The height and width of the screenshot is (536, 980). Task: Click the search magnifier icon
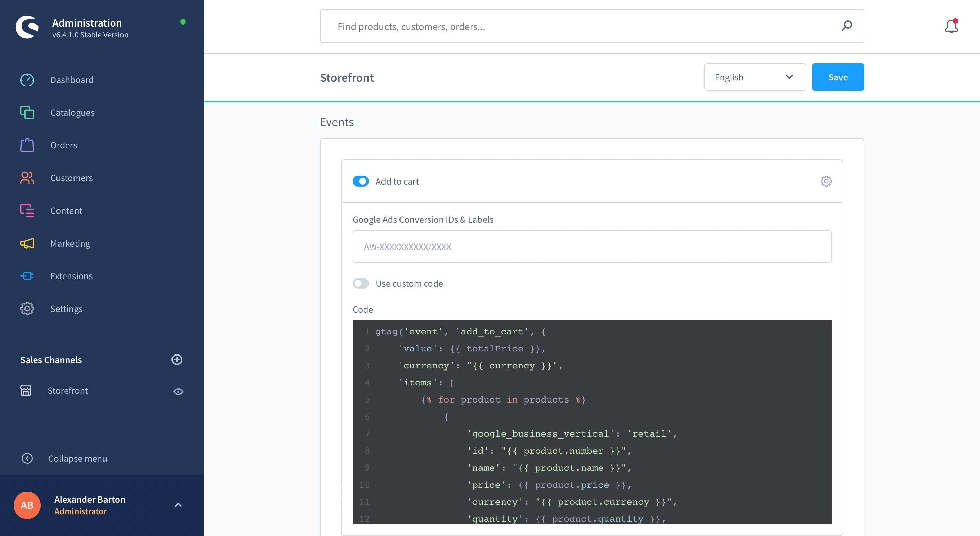(847, 26)
